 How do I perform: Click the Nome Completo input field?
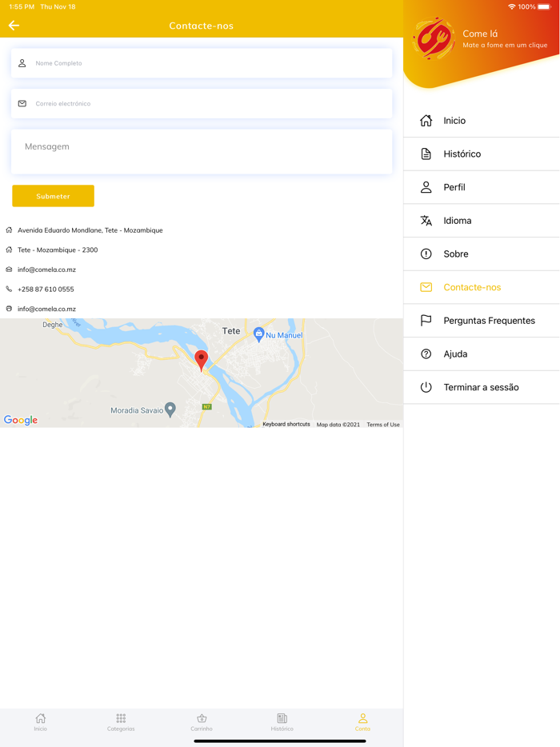(x=202, y=63)
